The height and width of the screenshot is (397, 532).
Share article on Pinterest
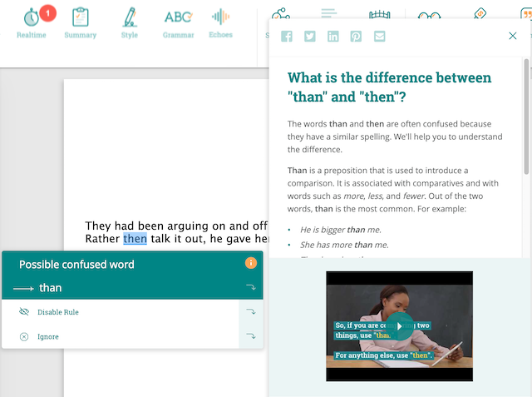click(356, 37)
